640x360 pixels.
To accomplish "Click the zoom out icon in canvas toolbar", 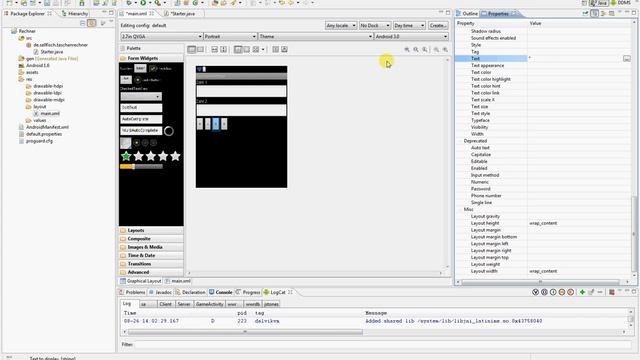I will click(x=436, y=49).
